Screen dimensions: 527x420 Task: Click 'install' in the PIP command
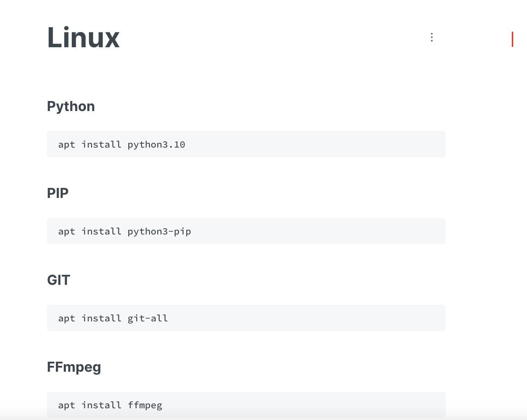[101, 231]
